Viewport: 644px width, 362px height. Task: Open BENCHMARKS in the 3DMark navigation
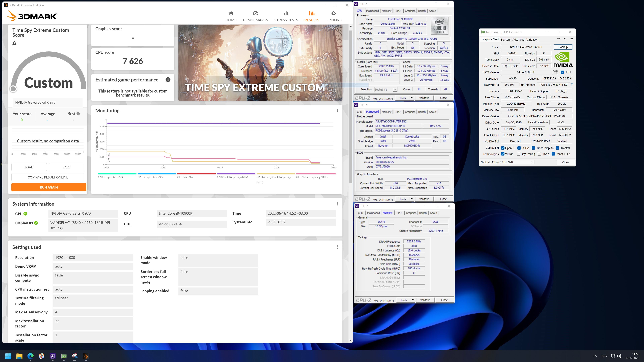point(255,16)
